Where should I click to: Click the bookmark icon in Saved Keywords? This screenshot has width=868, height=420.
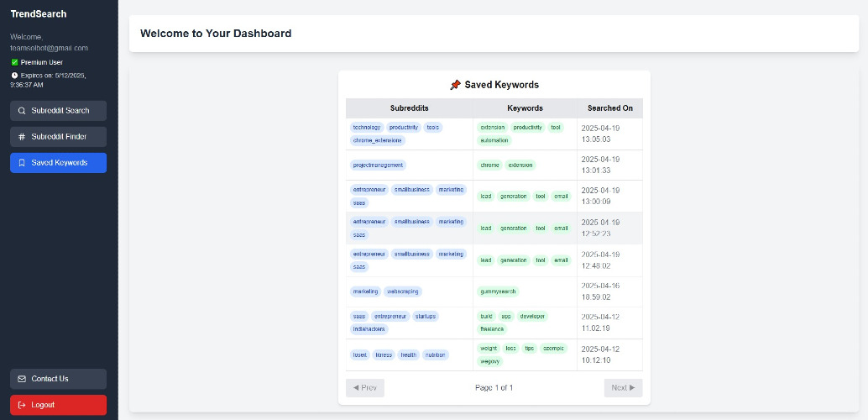click(22, 163)
